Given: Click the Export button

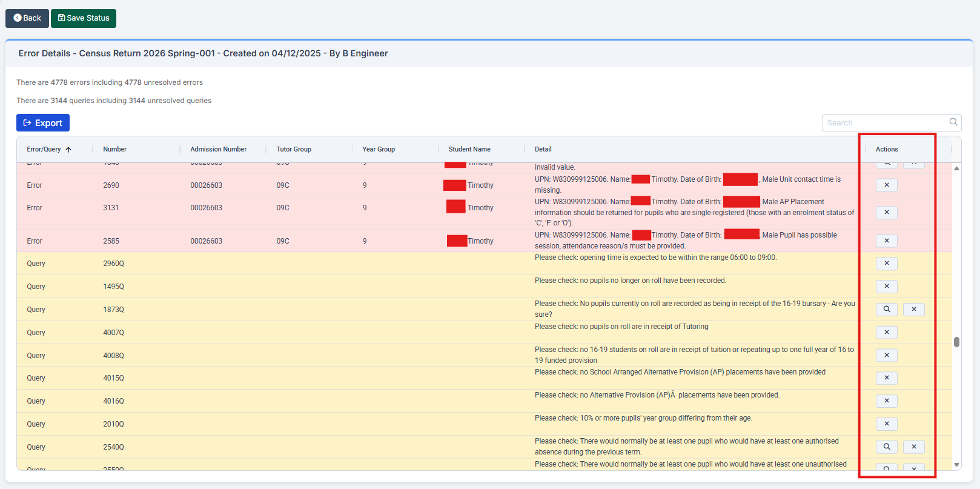Looking at the screenshot, I should tap(43, 123).
